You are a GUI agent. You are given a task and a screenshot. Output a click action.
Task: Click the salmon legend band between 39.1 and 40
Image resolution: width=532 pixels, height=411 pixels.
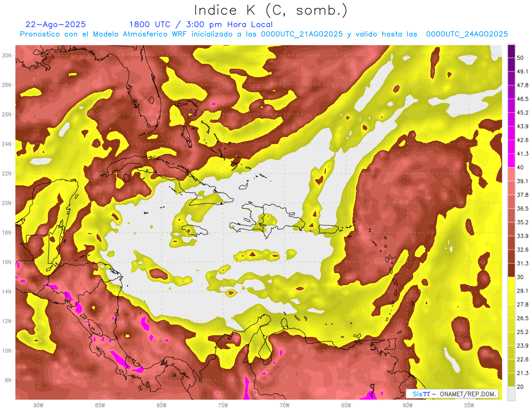[511, 174]
